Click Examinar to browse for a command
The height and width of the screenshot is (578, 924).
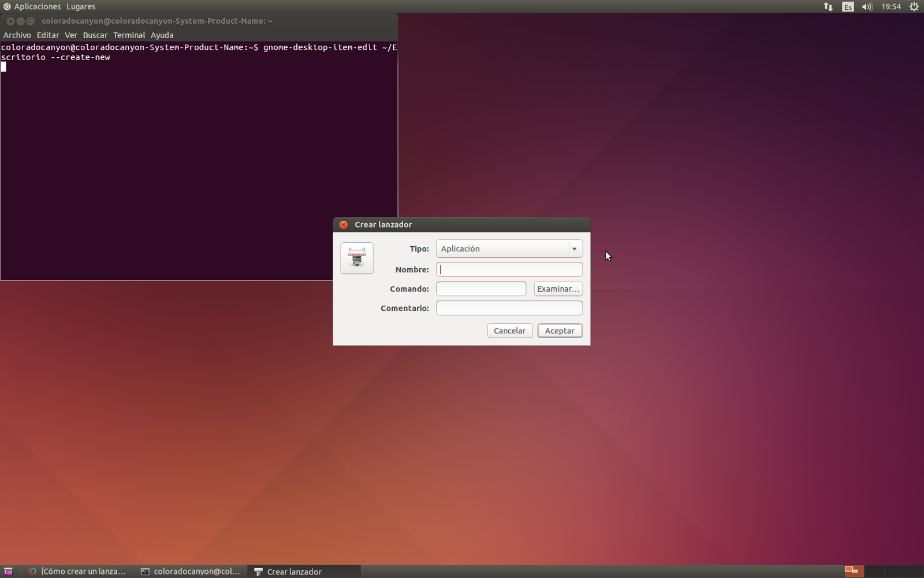(557, 288)
